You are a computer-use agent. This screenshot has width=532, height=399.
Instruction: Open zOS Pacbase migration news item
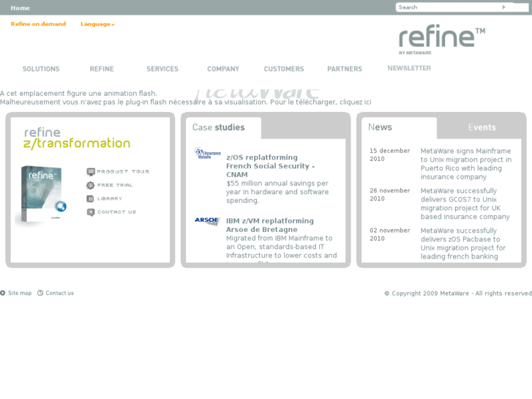coord(463,244)
